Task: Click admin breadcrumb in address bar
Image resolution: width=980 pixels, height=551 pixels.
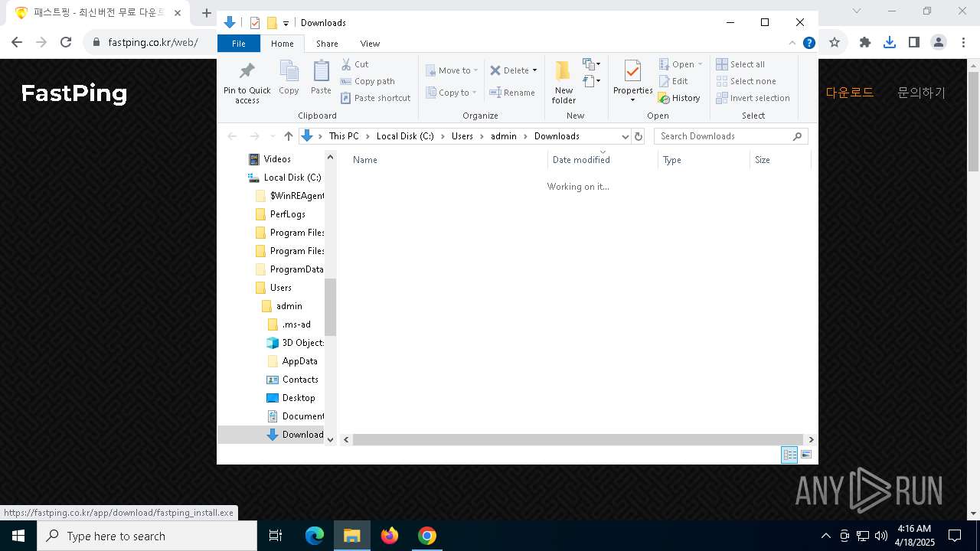Action: pyautogui.click(x=504, y=136)
